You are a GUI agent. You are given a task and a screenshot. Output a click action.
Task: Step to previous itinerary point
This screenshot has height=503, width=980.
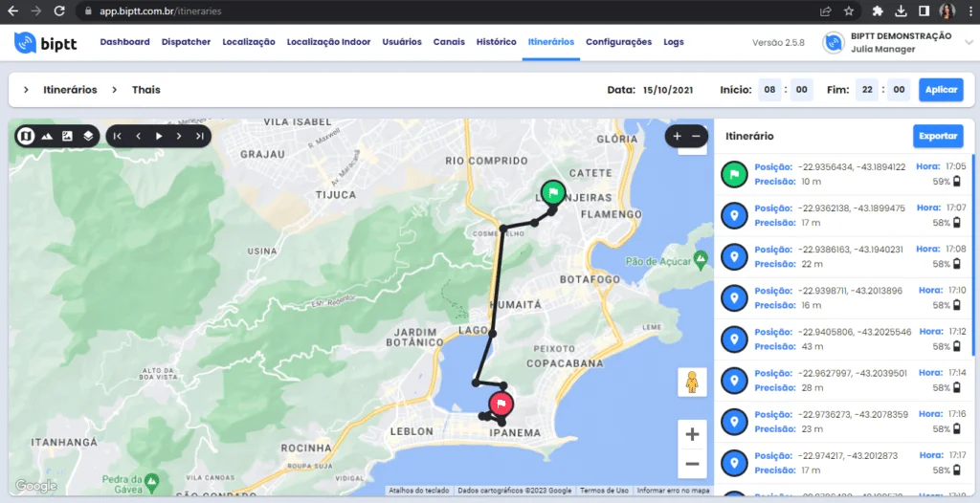[x=138, y=136]
